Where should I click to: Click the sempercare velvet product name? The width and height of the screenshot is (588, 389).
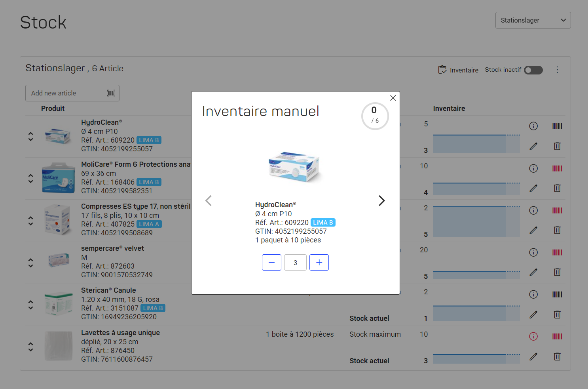112,248
